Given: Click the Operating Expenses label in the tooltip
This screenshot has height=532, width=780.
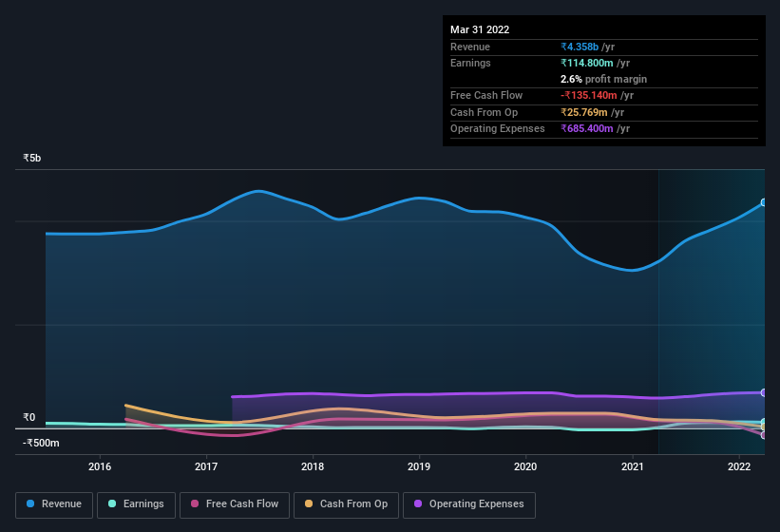Looking at the screenshot, I should click(498, 128).
